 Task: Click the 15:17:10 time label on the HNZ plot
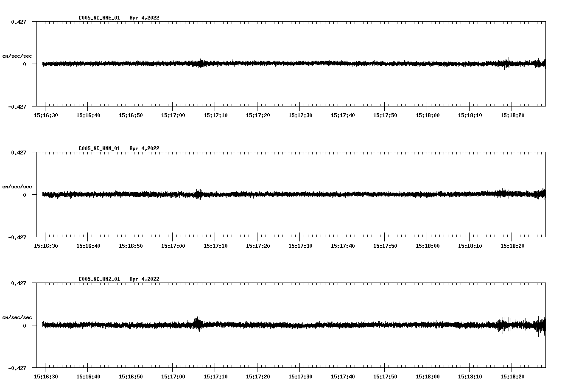(x=215, y=377)
